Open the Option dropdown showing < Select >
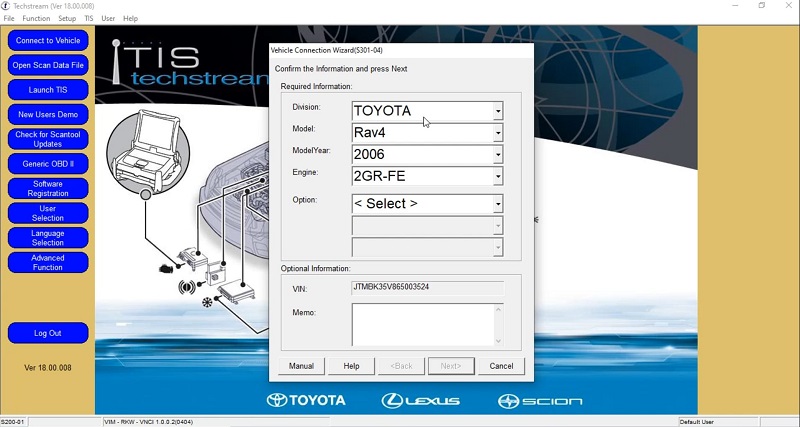Viewport: 800px width, 427px height. (x=497, y=204)
